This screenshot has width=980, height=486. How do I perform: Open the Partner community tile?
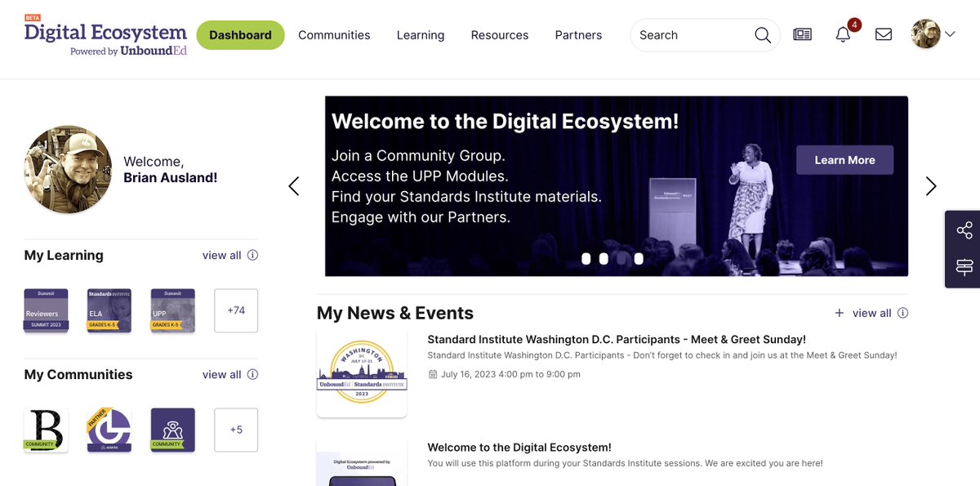[109, 430]
